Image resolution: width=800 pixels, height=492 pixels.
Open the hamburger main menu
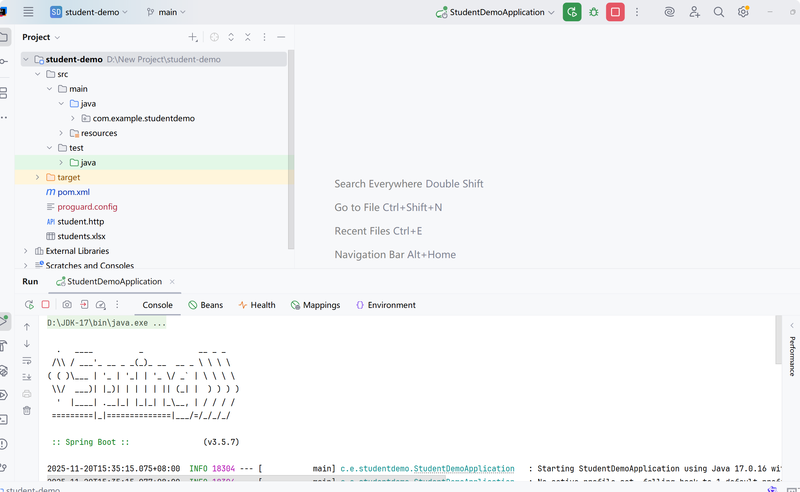tap(28, 12)
